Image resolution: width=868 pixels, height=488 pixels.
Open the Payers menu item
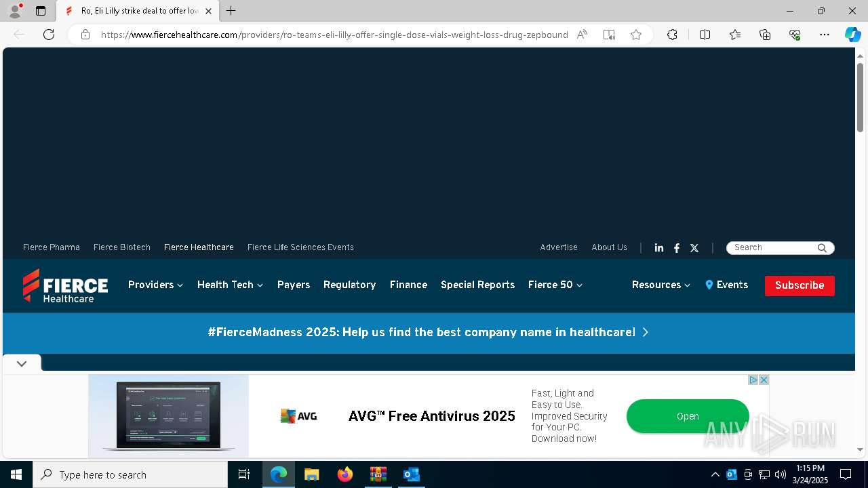[x=294, y=285]
